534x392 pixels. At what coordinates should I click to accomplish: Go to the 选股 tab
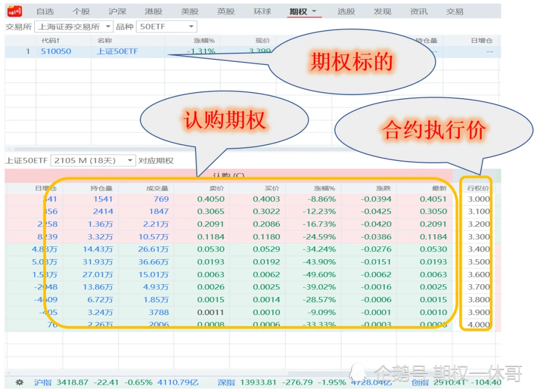pyautogui.click(x=346, y=12)
